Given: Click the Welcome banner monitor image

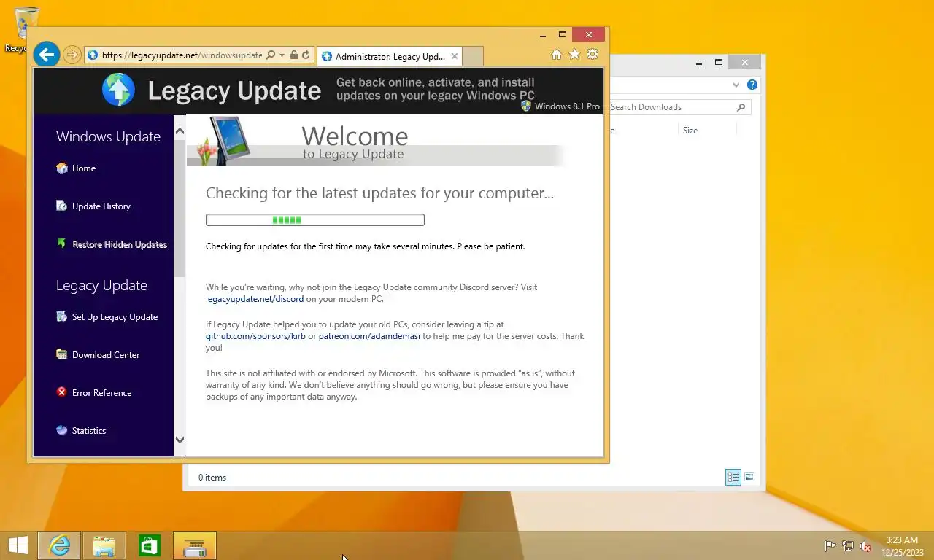Looking at the screenshot, I should click(x=224, y=141).
